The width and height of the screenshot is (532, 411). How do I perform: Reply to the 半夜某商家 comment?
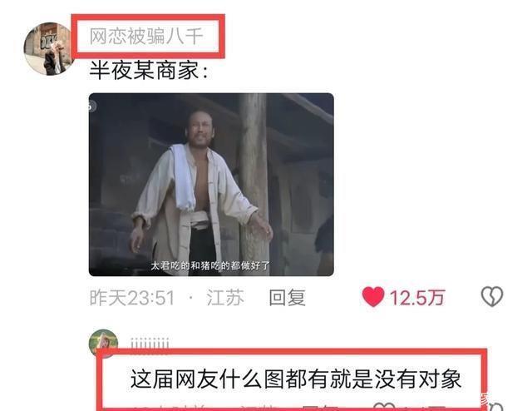[x=287, y=298]
